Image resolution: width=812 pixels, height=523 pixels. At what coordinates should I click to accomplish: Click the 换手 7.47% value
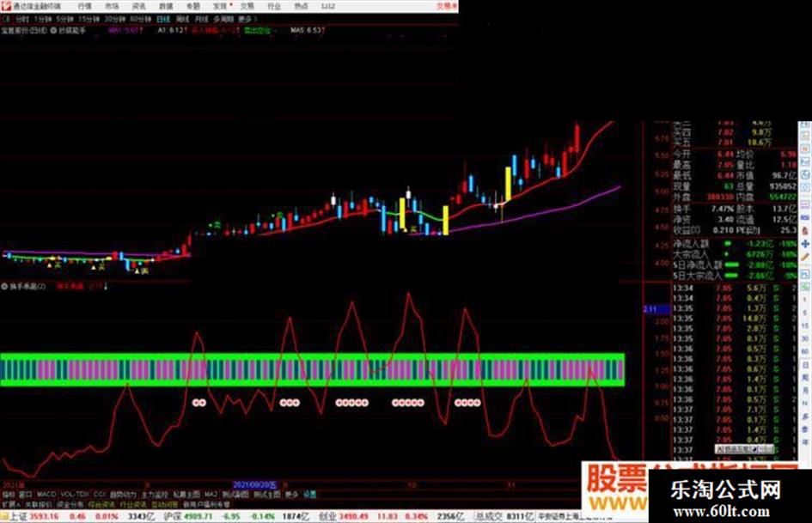pyautogui.click(x=723, y=209)
